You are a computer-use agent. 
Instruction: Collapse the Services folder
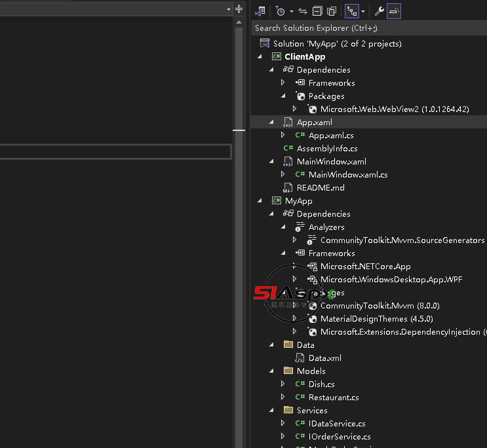click(271, 410)
